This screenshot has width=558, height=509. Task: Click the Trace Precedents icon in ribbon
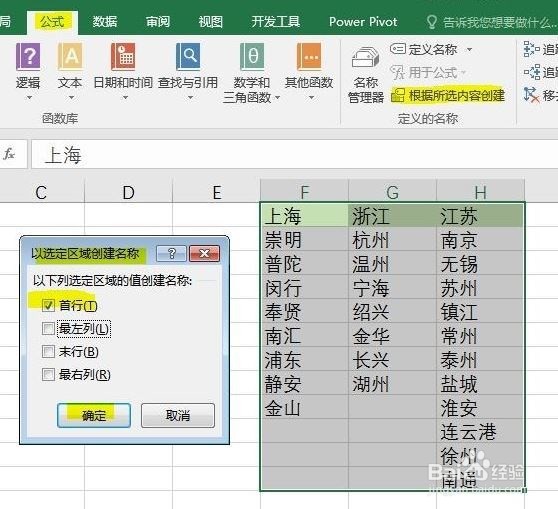pos(532,49)
